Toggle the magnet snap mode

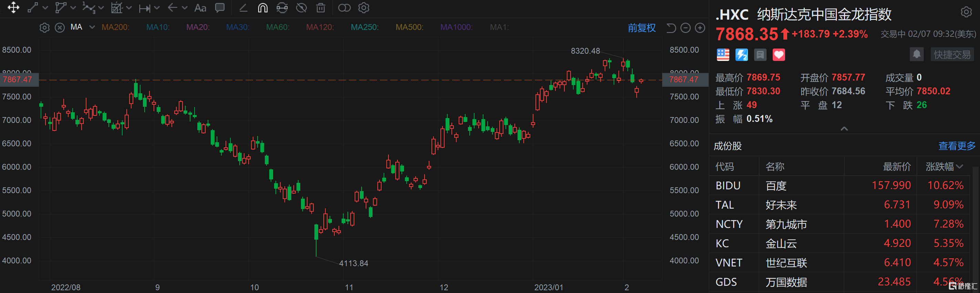coord(262,8)
